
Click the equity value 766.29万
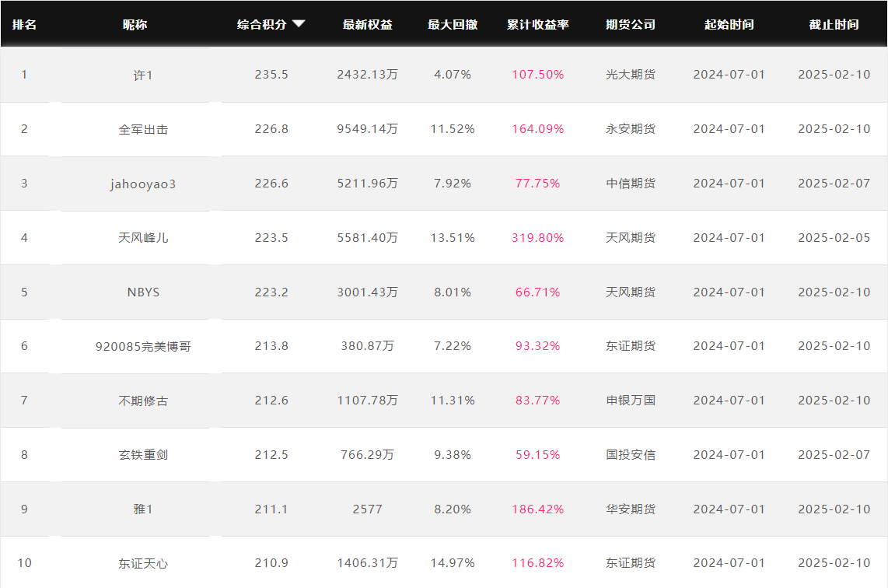[x=368, y=455]
